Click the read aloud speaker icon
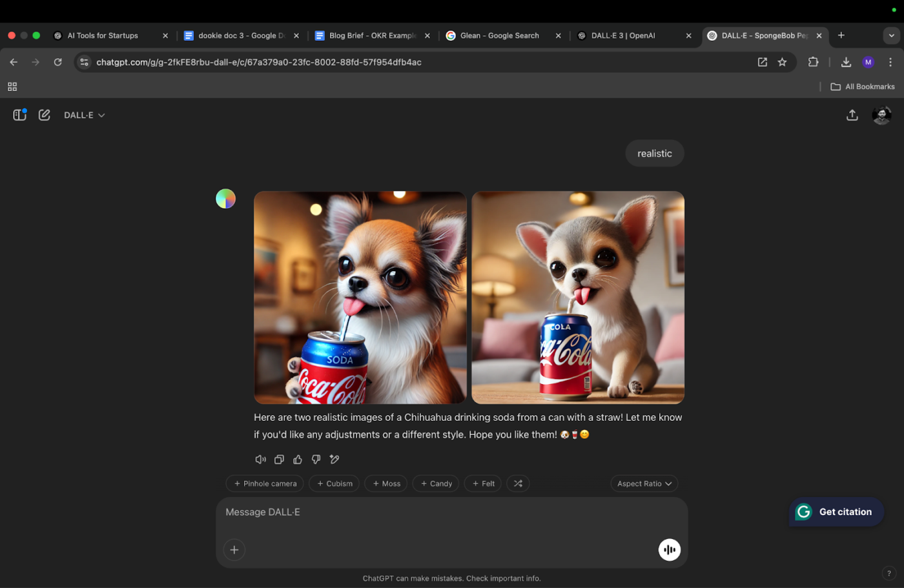The height and width of the screenshot is (588, 904). (x=260, y=460)
